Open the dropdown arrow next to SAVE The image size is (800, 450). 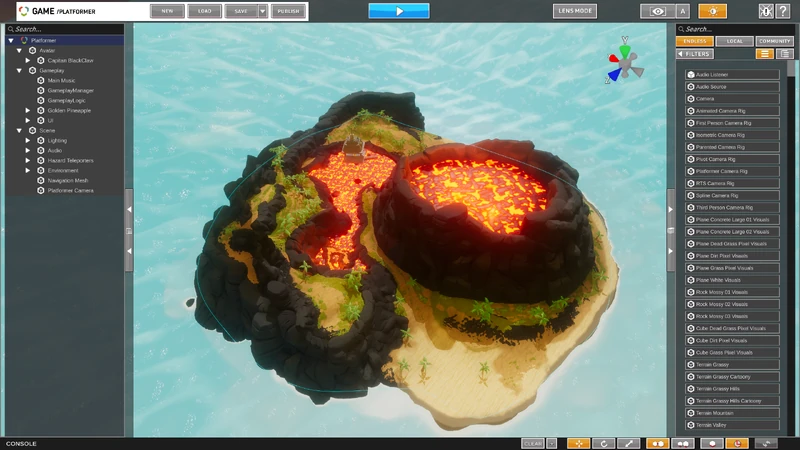pyautogui.click(x=263, y=11)
